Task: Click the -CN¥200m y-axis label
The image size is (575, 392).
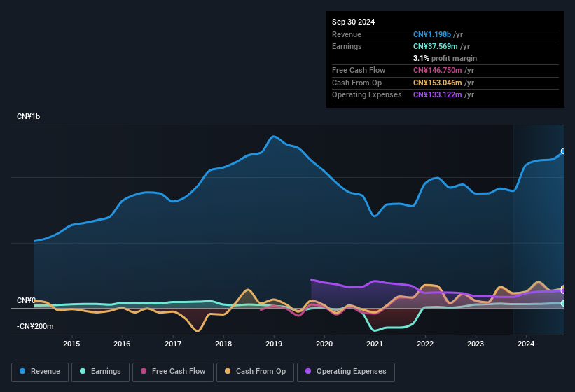Action: (35, 326)
